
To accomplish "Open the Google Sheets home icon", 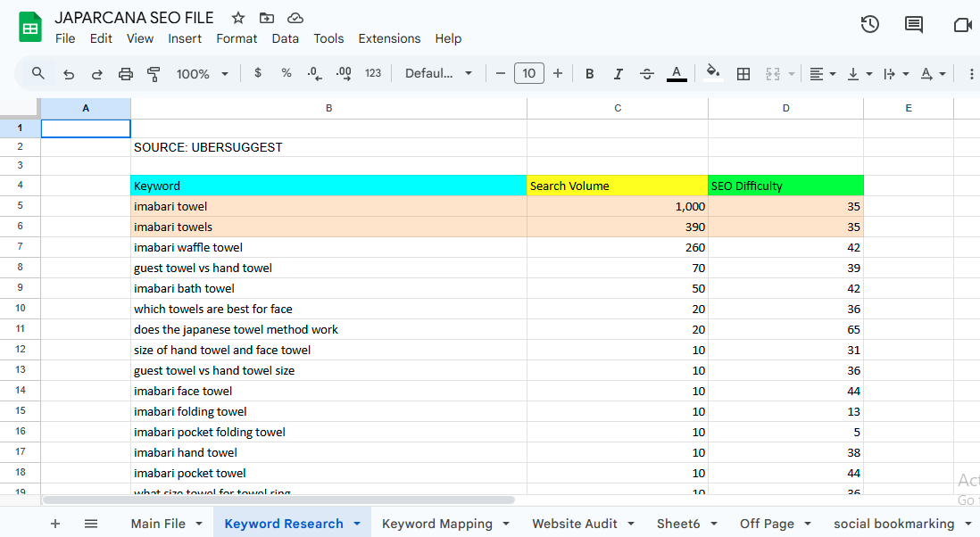I will [x=30, y=28].
